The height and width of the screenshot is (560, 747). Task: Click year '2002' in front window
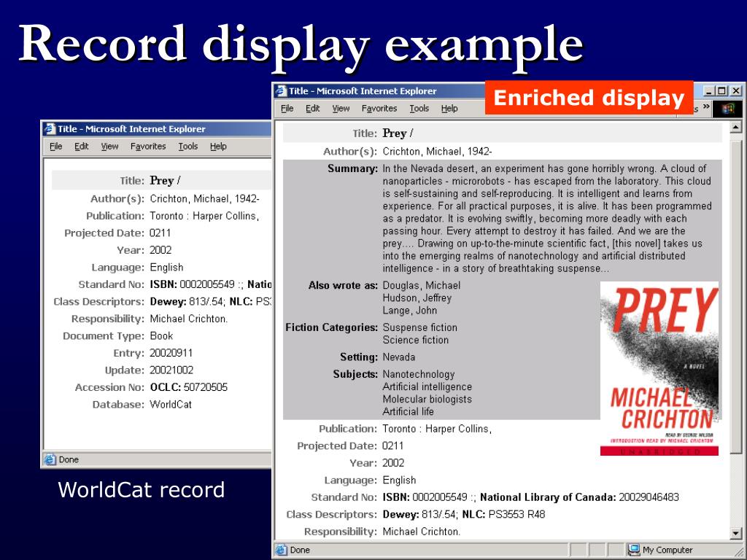(393, 463)
